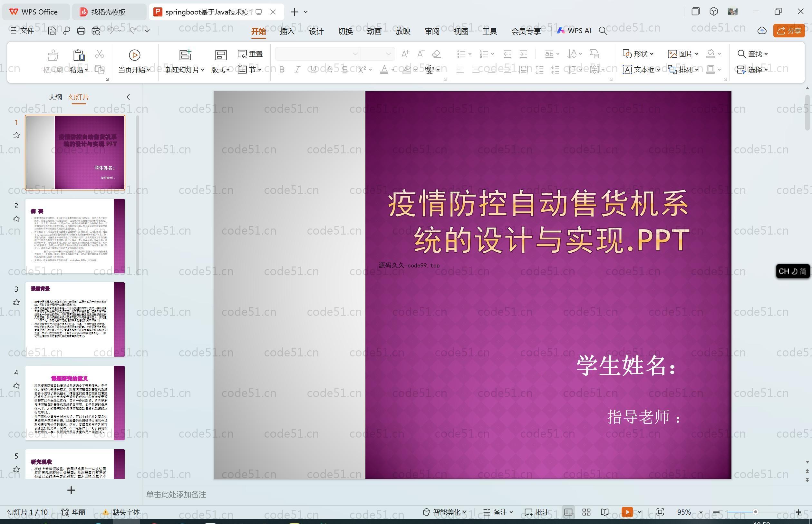Image resolution: width=812 pixels, height=524 pixels.
Task: Click the WPS AI button
Action: [574, 31]
